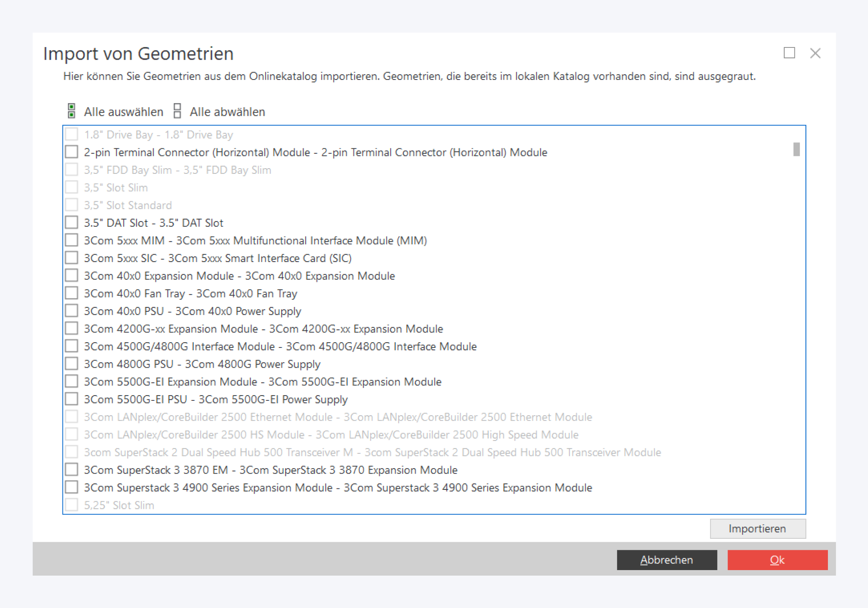Maximize the Import von Geometrien dialog
The width and height of the screenshot is (868, 608).
[x=789, y=53]
